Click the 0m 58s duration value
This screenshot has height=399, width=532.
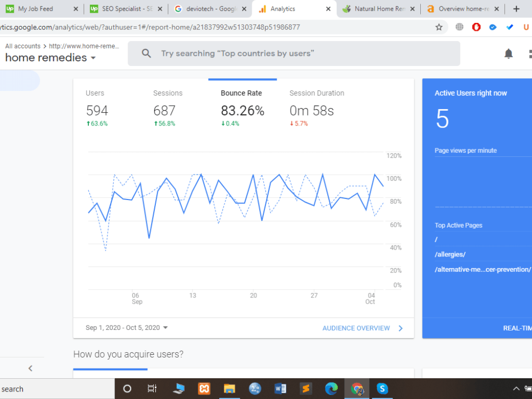(312, 111)
